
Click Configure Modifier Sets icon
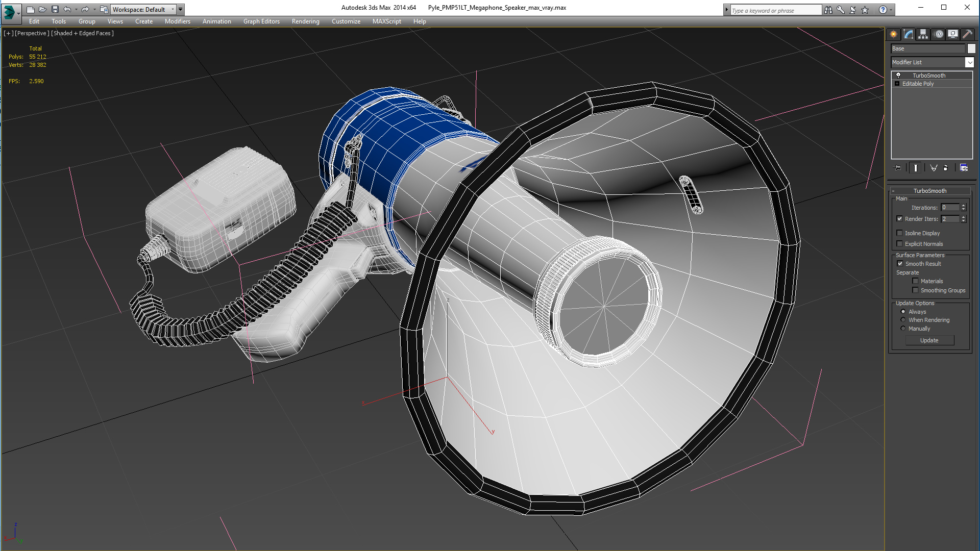tap(964, 168)
